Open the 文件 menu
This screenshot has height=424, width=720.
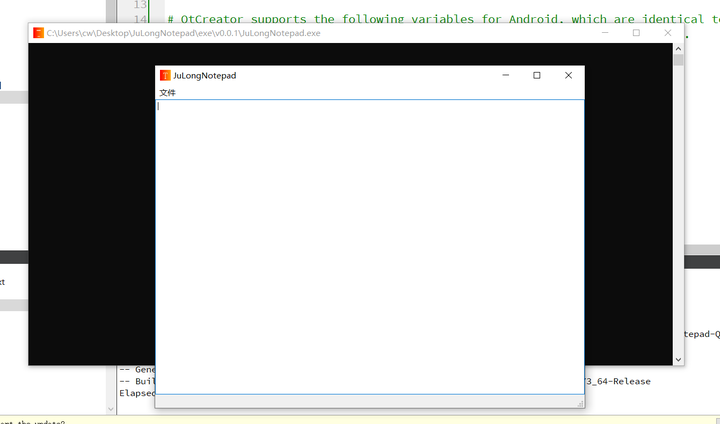point(167,93)
